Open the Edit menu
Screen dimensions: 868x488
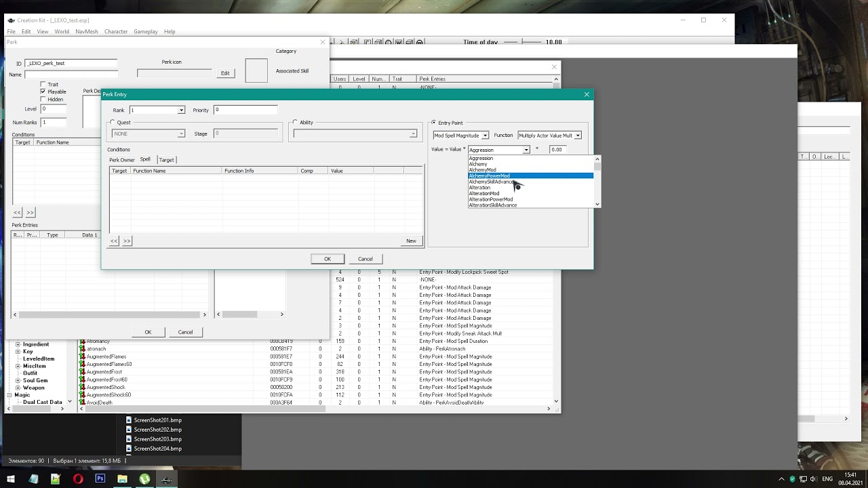26,31
